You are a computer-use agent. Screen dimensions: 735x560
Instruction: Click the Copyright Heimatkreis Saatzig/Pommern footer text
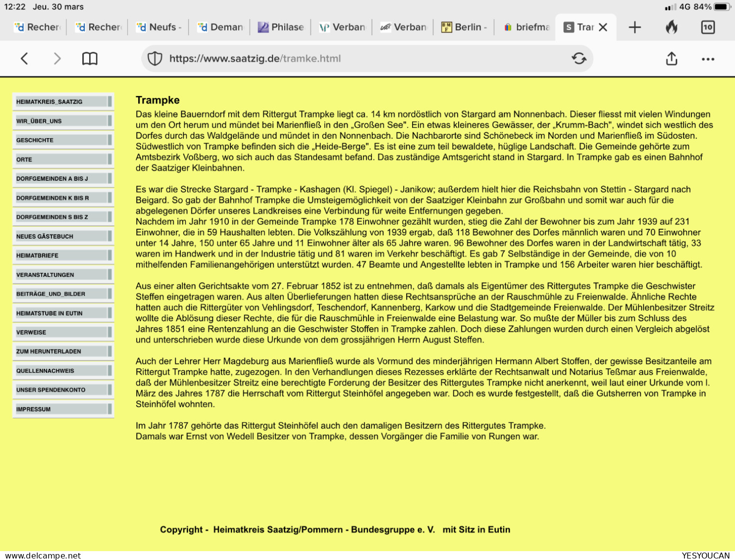tap(335, 529)
